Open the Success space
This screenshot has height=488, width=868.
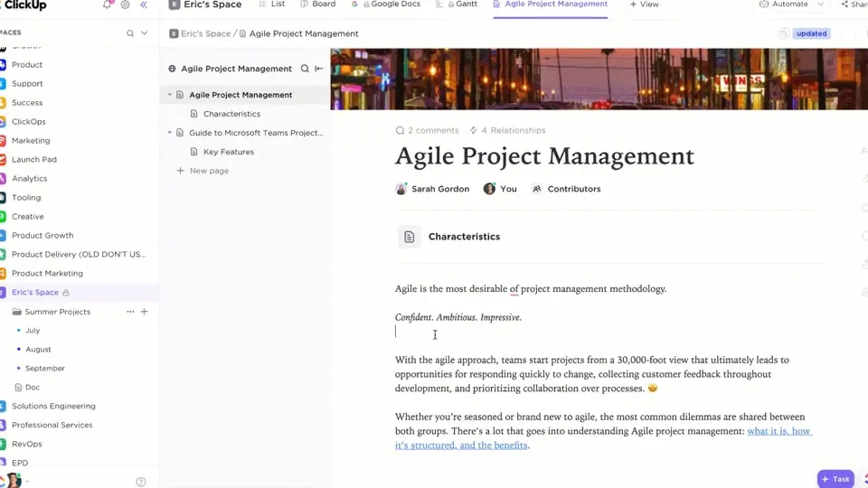coord(27,102)
